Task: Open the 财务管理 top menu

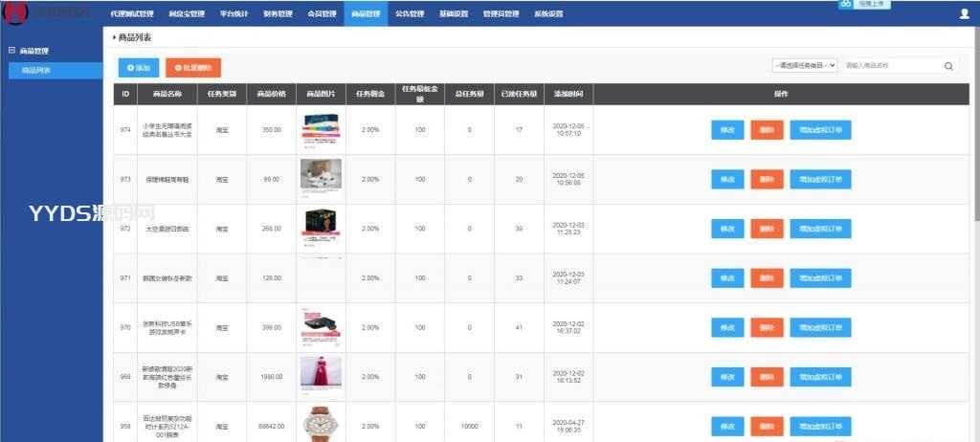Action: (x=278, y=13)
